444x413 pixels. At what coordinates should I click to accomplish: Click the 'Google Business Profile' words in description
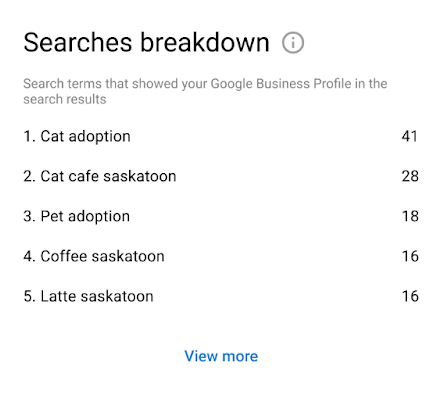(x=281, y=83)
